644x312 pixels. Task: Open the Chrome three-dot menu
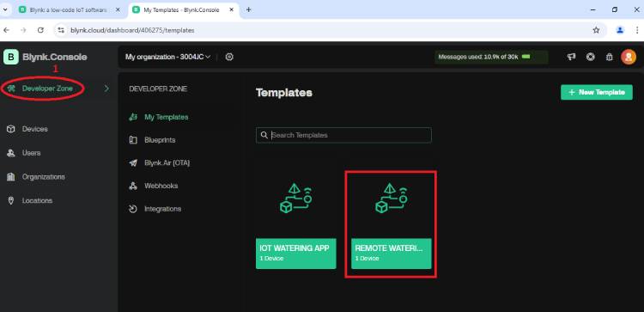pos(638,30)
